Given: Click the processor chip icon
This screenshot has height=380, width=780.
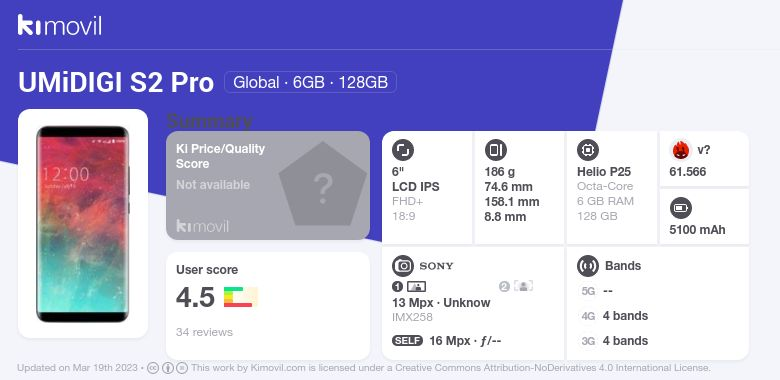Looking at the screenshot, I should point(588,150).
